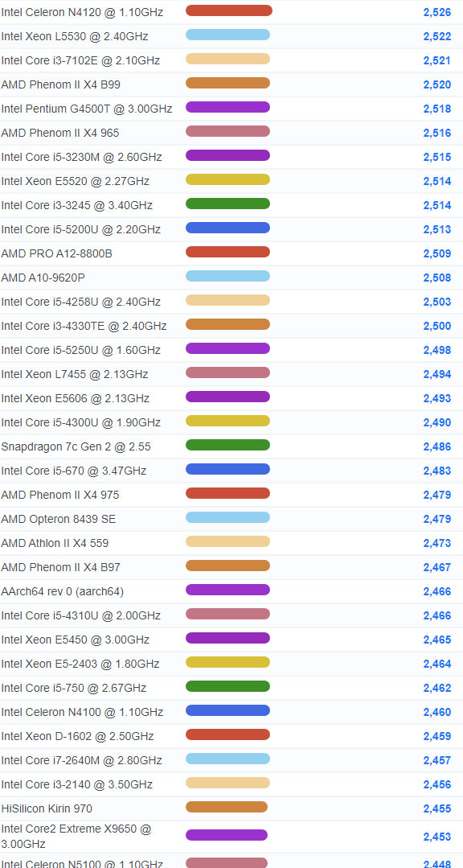The image size is (463, 868).
Task: Click score 2,456 for Core i3-2140
Action: pos(437,784)
